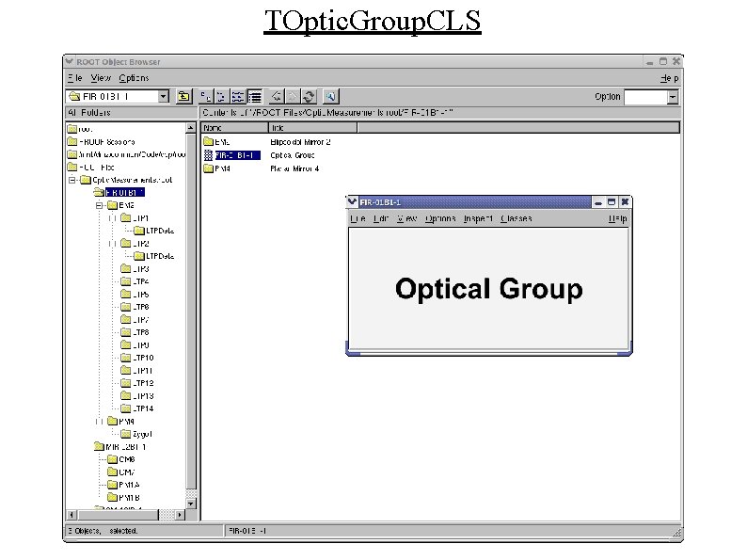Open the View menu in ROOT Object Browser

(x=101, y=78)
